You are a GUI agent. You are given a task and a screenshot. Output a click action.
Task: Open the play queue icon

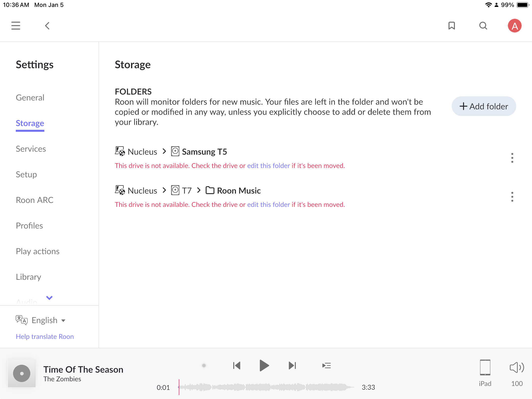tap(326, 366)
